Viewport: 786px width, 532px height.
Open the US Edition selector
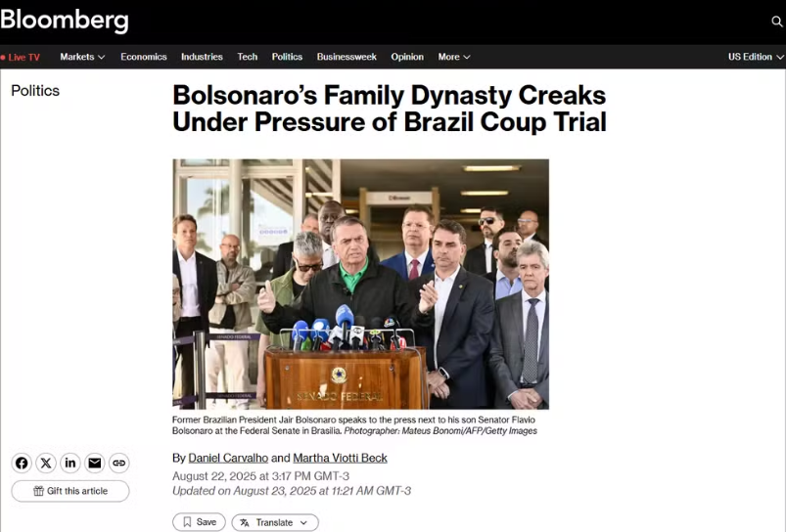point(756,57)
